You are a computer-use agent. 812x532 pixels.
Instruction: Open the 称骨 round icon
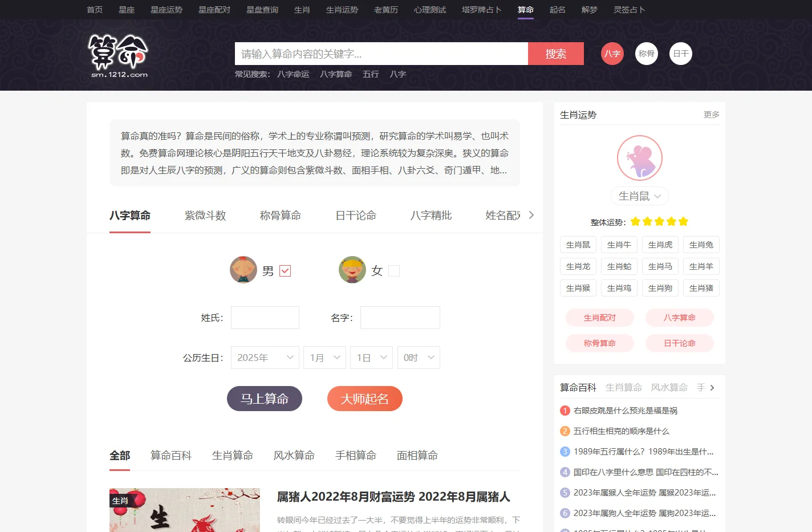pyautogui.click(x=647, y=54)
